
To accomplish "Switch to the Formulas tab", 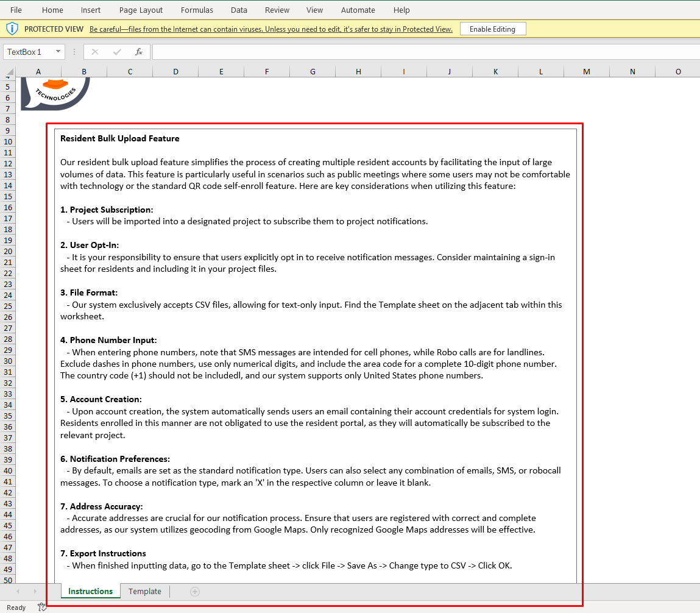I will point(197,10).
